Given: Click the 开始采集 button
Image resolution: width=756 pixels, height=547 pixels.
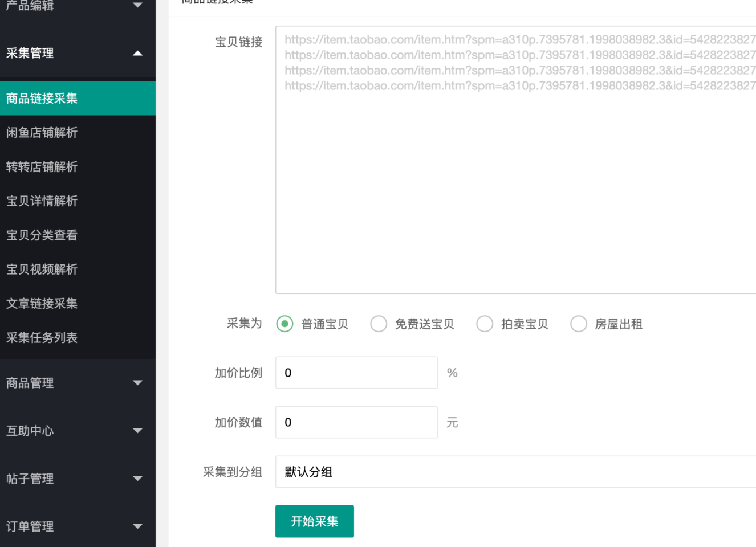Looking at the screenshot, I should 314,521.
